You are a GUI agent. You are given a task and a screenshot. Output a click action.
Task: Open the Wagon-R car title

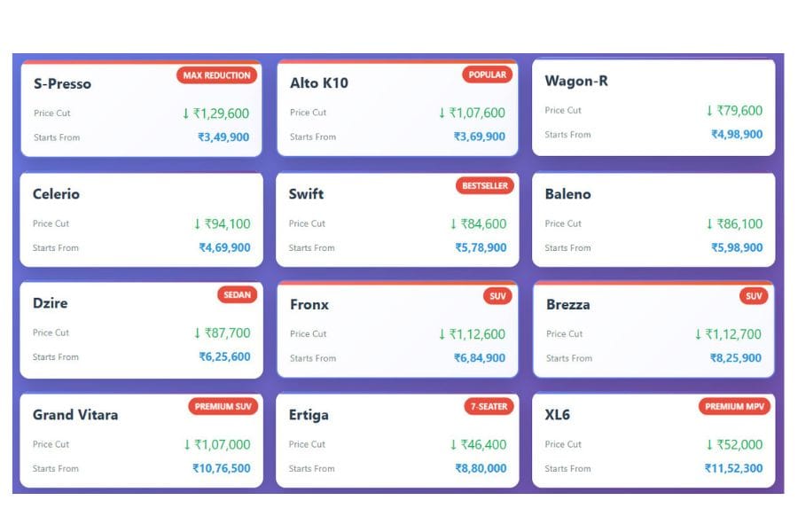click(x=576, y=82)
